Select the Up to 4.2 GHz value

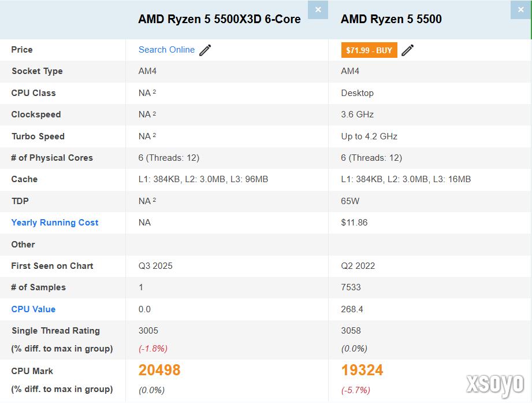click(x=369, y=136)
